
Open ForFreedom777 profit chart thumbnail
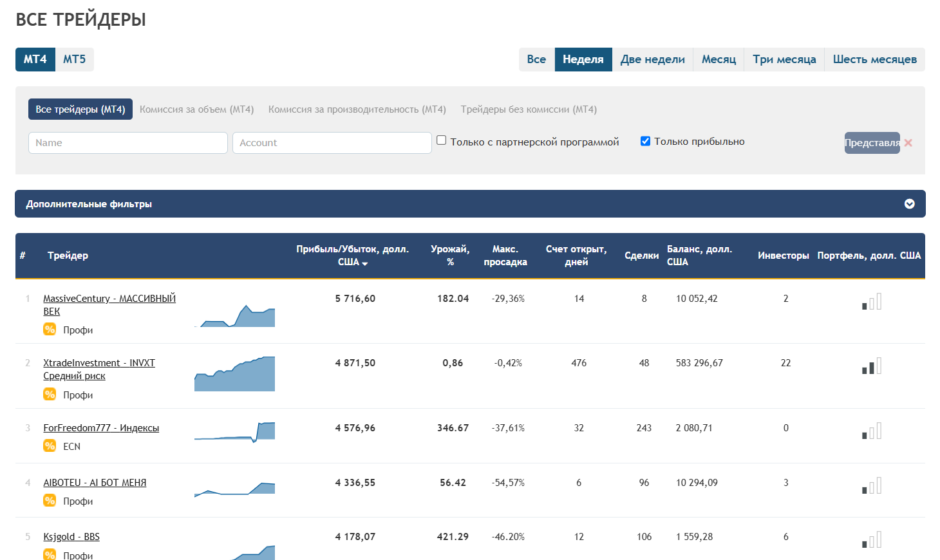pos(234,432)
